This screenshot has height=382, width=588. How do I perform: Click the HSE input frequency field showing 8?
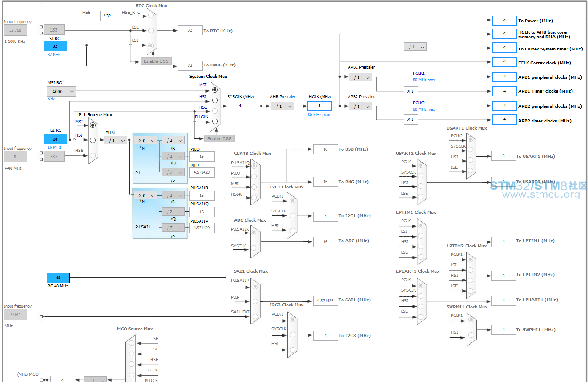[15, 157]
